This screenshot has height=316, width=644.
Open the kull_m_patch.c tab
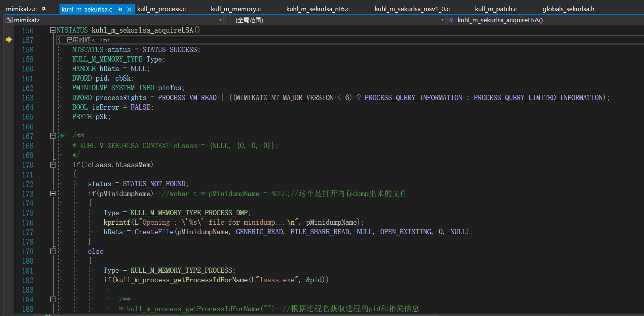[496, 9]
